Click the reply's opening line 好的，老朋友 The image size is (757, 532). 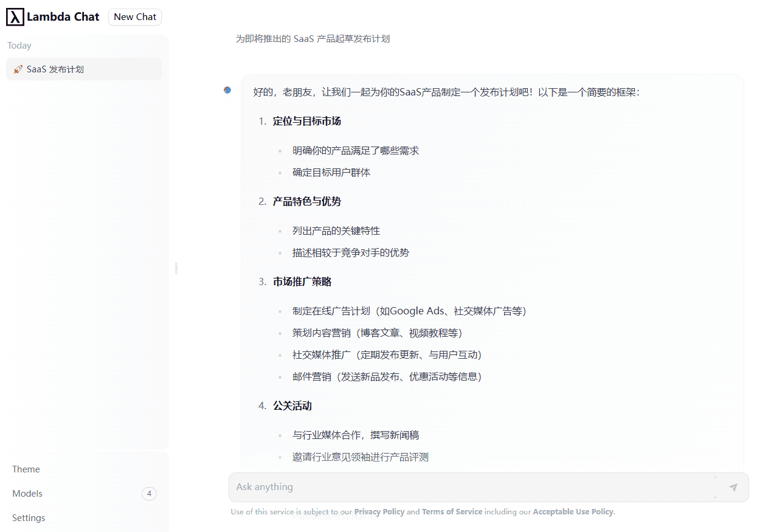[x=446, y=92]
